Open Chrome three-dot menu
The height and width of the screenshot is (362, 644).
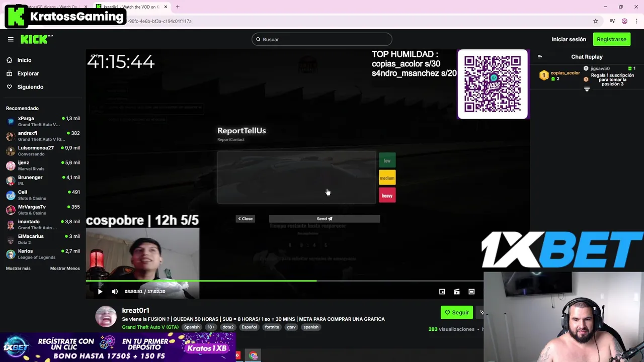(637, 21)
